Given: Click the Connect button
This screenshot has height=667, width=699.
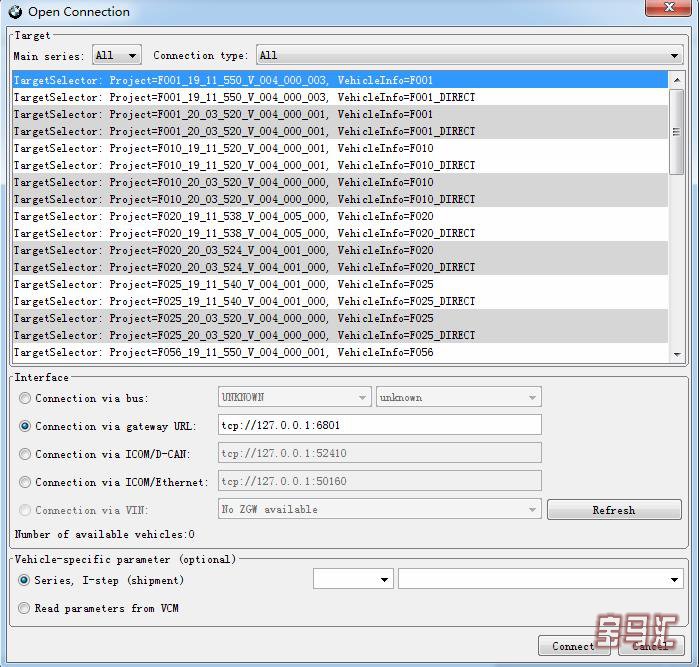Looking at the screenshot, I should 574,646.
